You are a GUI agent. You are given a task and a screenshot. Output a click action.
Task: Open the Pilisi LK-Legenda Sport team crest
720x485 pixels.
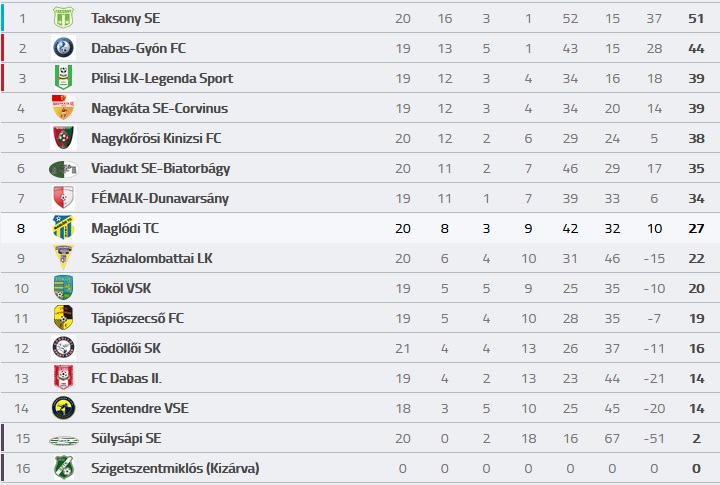click(63, 78)
